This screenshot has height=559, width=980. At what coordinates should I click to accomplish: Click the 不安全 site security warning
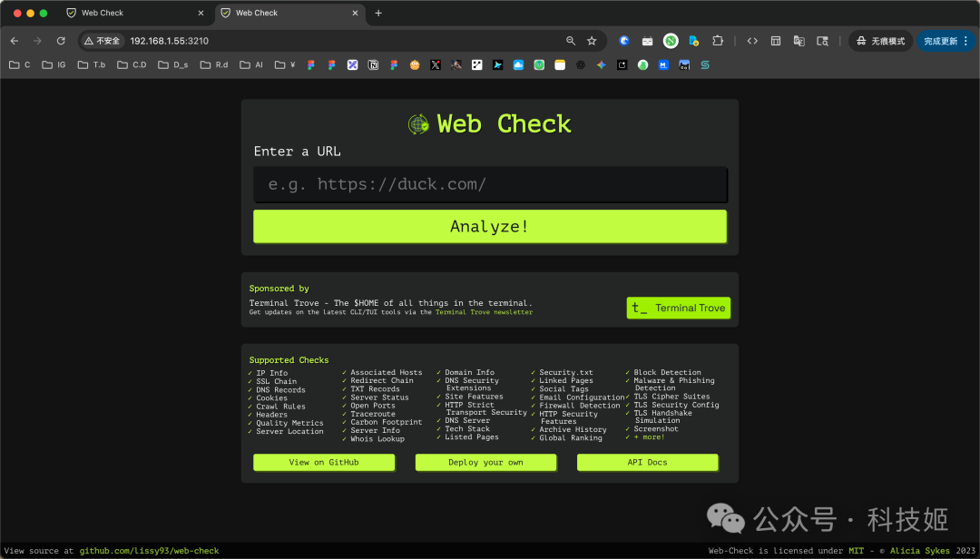[102, 41]
